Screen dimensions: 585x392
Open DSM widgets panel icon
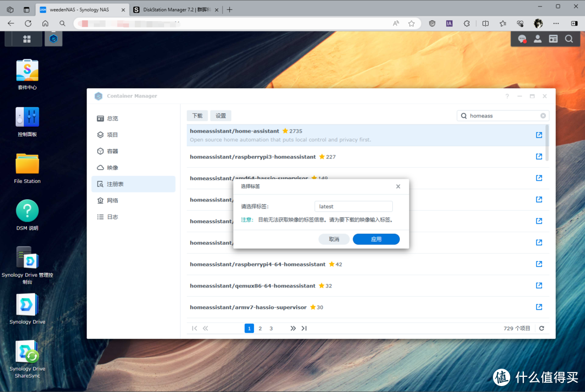553,39
